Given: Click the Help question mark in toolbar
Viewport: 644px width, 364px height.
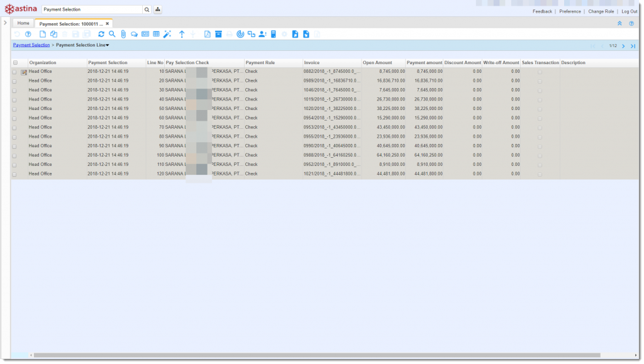Looking at the screenshot, I should pyautogui.click(x=28, y=34).
